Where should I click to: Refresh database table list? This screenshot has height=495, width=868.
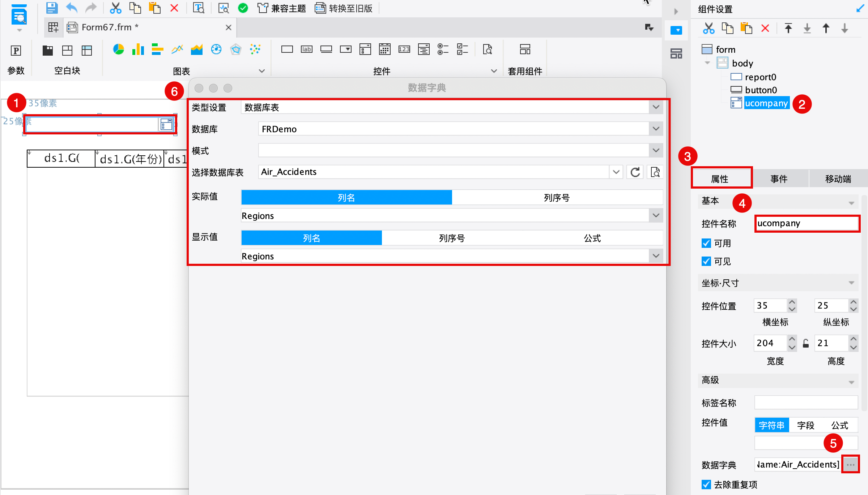[x=635, y=172]
